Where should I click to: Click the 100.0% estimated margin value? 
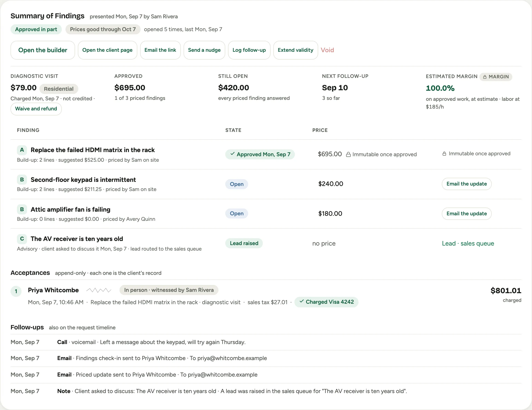[x=440, y=88]
